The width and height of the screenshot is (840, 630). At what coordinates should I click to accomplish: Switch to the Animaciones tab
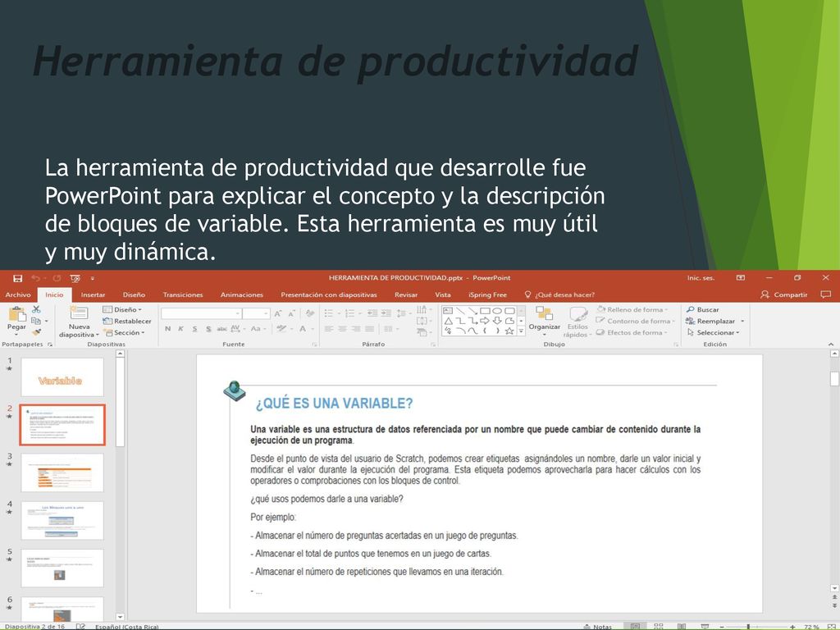242,294
